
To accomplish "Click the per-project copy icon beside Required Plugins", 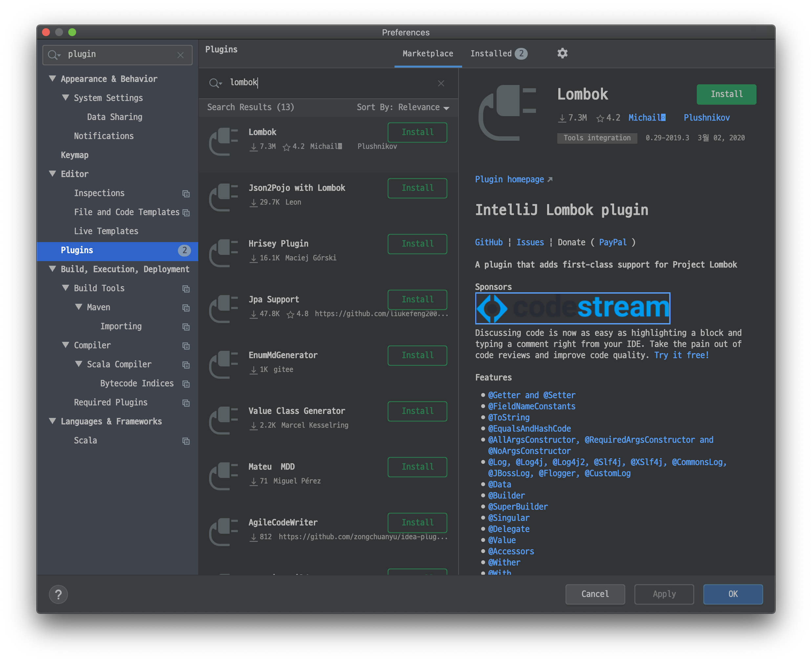I will pos(186,403).
